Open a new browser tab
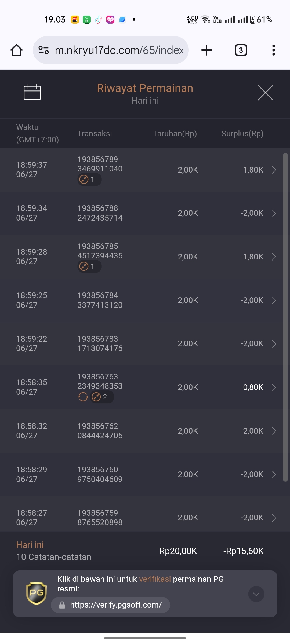The height and width of the screenshot is (644, 290). 206,50
